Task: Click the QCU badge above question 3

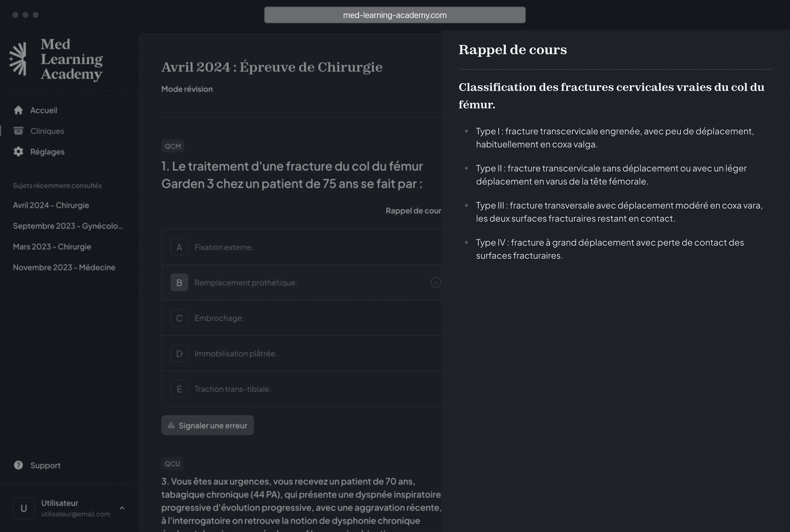Action: click(x=172, y=463)
